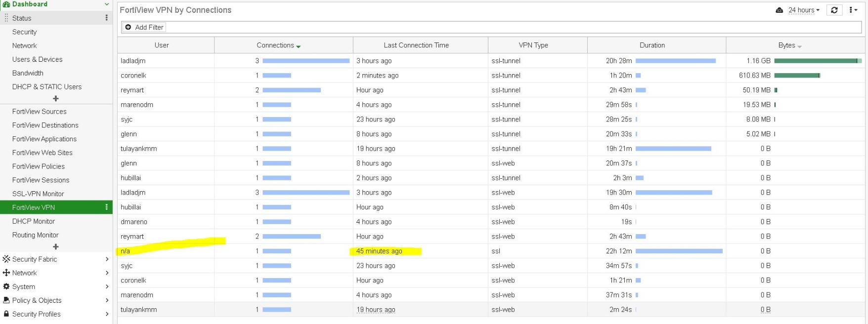Viewport: 868px width, 324px height.
Task: Select the n/a user row
Action: 126,251
